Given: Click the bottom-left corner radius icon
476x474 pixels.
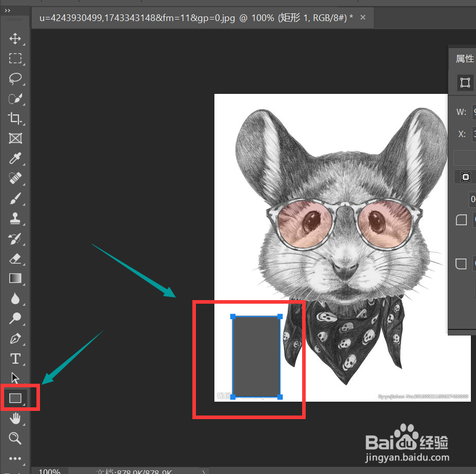Looking at the screenshot, I should 461,264.
